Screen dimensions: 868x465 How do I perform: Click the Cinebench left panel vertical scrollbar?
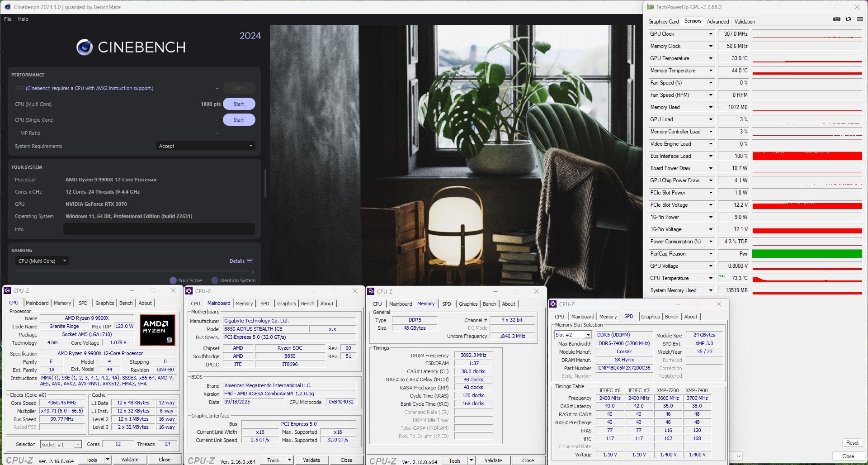point(265,183)
